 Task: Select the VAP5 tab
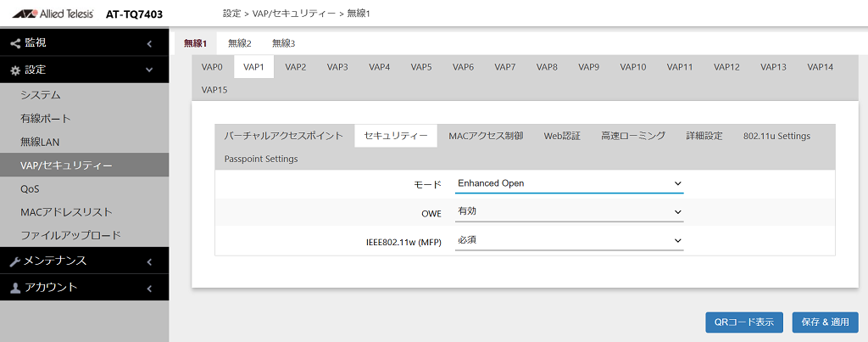pyautogui.click(x=421, y=67)
